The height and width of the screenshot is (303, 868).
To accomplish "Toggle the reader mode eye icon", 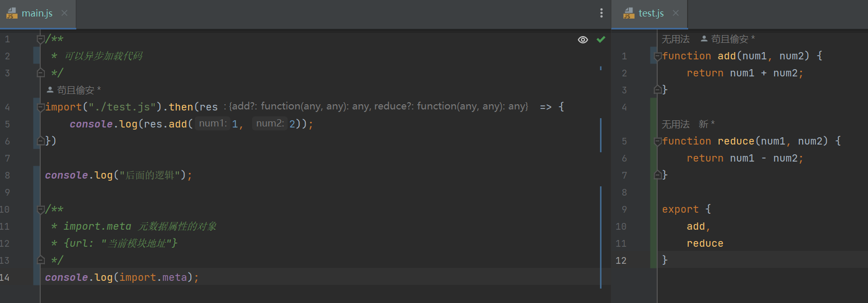I will coord(583,40).
